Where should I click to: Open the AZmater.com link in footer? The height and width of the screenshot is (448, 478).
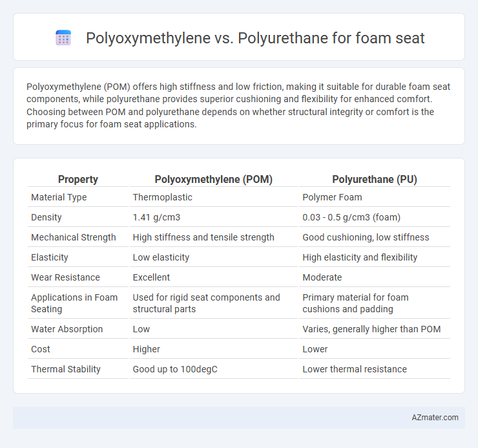coord(435,417)
